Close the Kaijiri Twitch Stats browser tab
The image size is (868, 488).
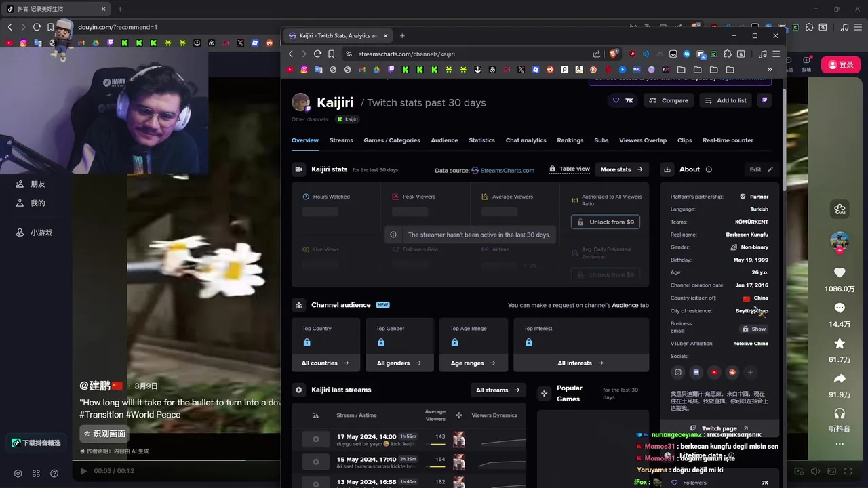click(x=386, y=35)
